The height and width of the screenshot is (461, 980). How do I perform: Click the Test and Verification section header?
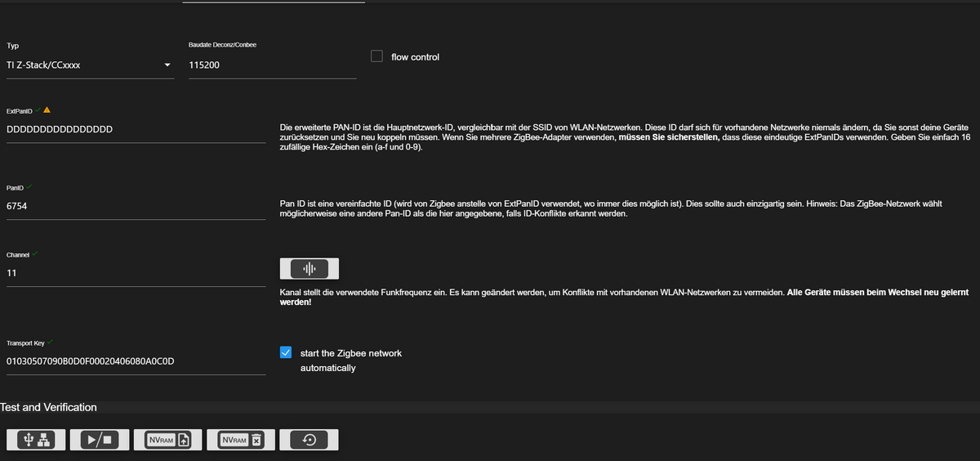(x=49, y=407)
